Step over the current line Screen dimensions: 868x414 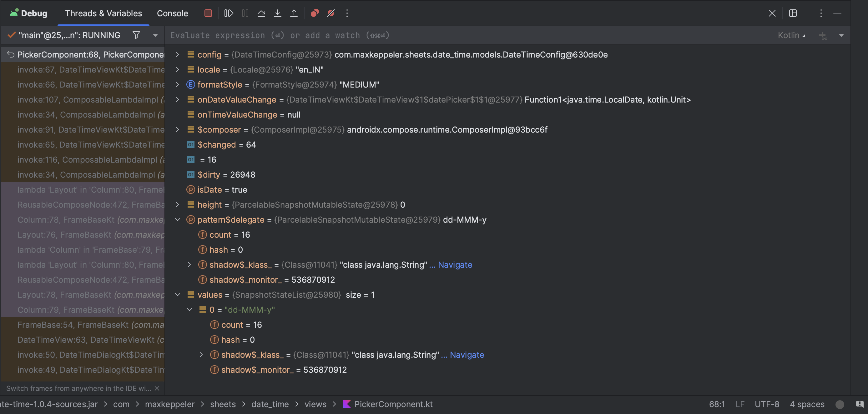[261, 13]
